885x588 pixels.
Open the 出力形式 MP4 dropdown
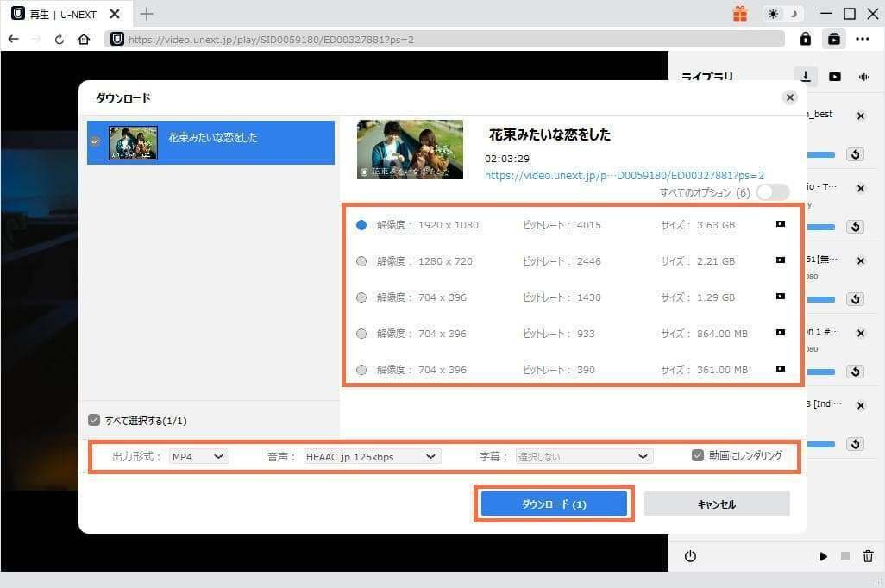[198, 456]
